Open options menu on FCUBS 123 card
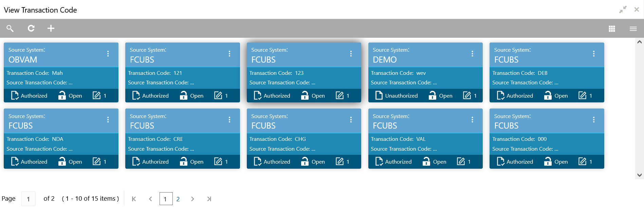Image resolution: width=644 pixels, height=216 pixels. point(351,54)
